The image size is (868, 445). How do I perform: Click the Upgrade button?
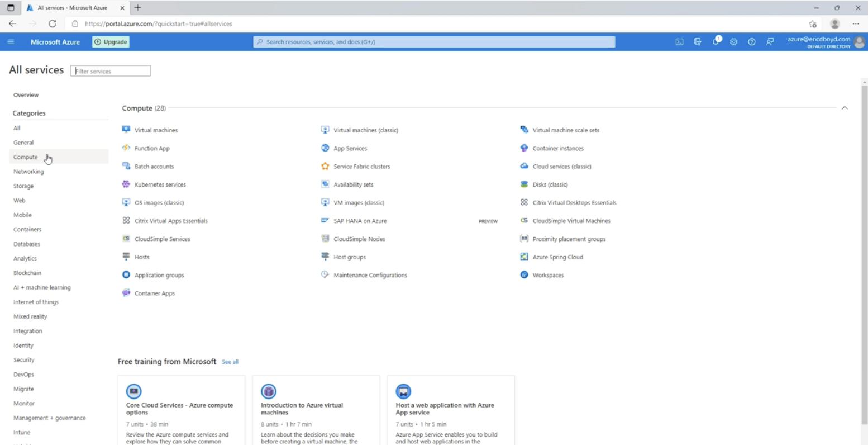click(x=111, y=42)
